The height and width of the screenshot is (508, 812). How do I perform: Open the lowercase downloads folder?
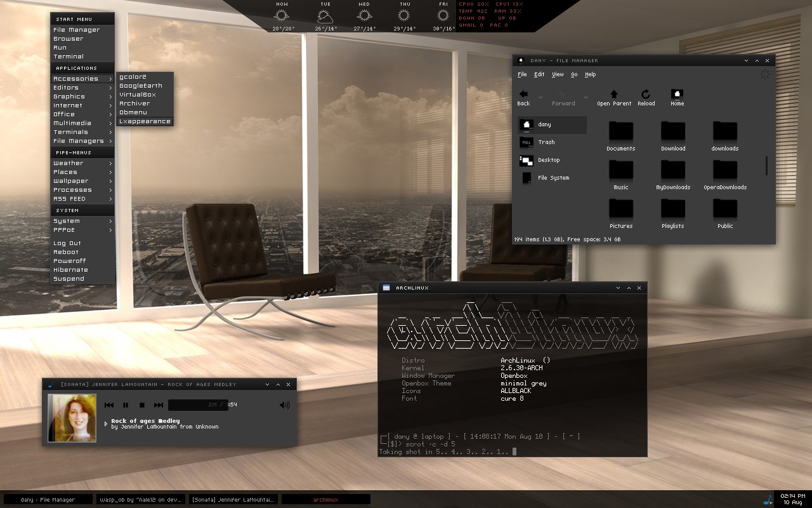tap(725, 136)
